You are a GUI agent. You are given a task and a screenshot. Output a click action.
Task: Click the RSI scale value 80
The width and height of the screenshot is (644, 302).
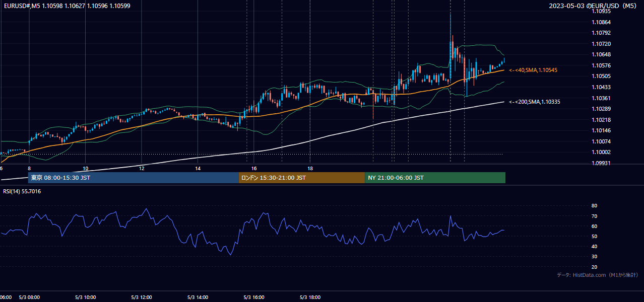coord(594,206)
